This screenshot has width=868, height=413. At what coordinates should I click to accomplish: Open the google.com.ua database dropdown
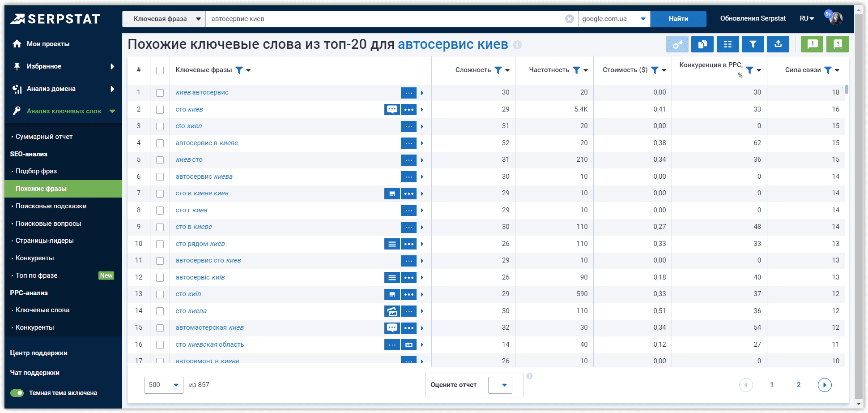[x=614, y=19]
